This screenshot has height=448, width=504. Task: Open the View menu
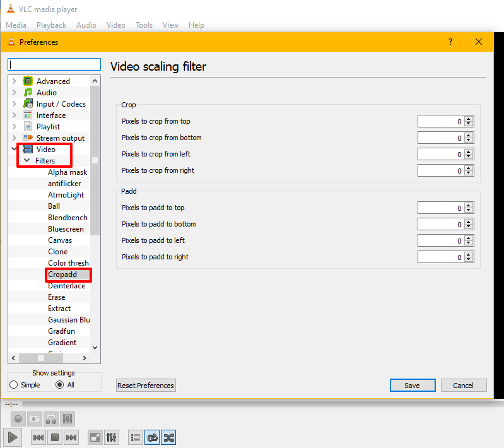(170, 25)
